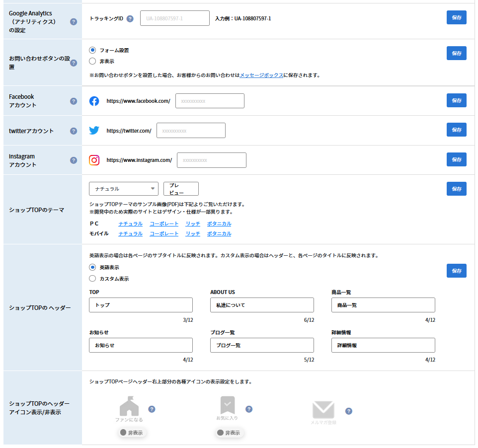Open モバイル ボタニカル sample link
The width and height of the screenshot is (478, 448).
tap(219, 233)
